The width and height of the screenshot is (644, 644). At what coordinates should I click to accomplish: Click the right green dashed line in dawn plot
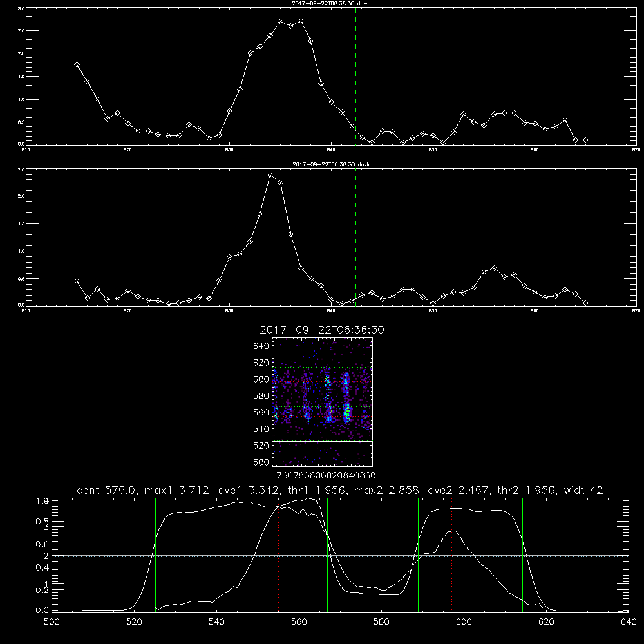click(355, 77)
